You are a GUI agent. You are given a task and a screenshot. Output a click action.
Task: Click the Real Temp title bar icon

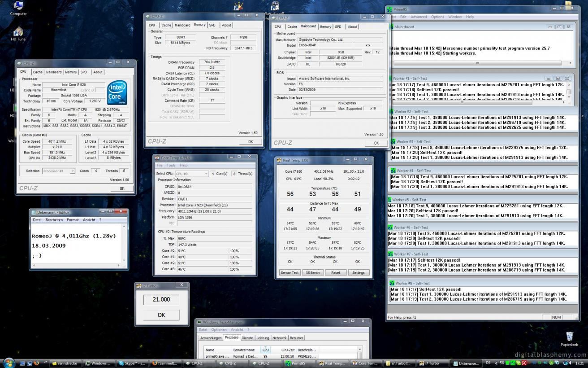[x=279, y=160]
